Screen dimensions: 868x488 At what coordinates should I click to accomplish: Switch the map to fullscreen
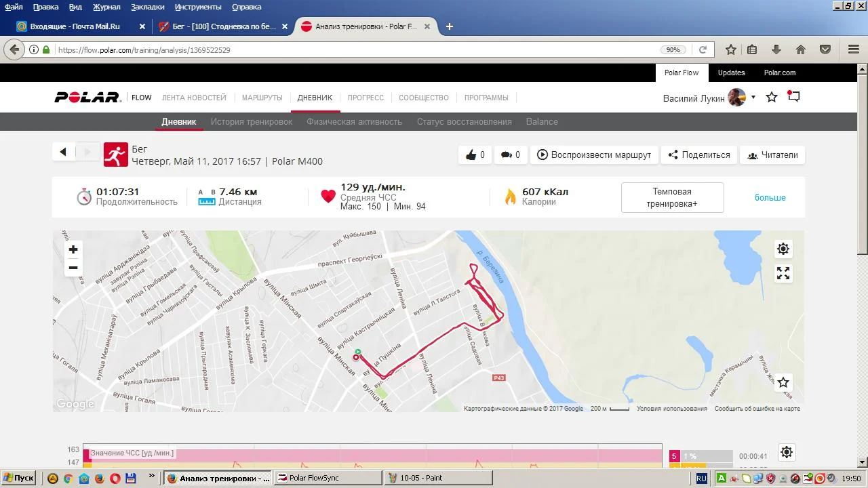click(783, 273)
